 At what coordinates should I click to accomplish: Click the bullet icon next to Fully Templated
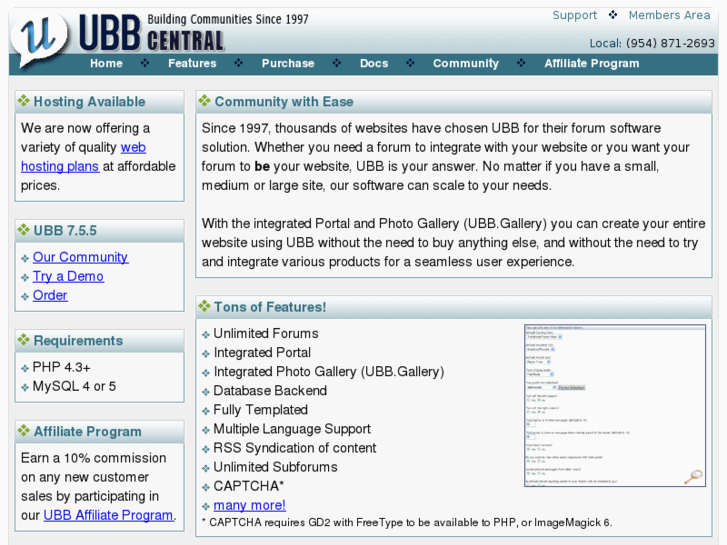coord(206,411)
